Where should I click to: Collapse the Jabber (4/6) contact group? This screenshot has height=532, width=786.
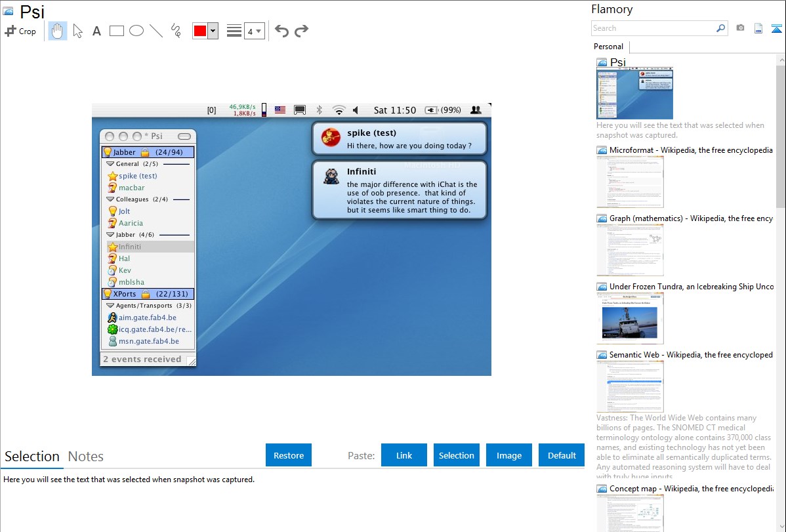point(110,235)
